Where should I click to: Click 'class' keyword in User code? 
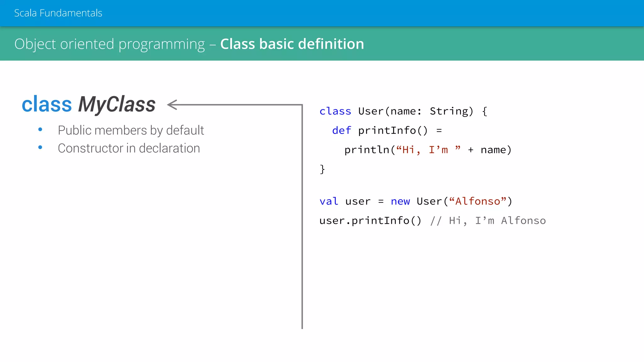(335, 111)
